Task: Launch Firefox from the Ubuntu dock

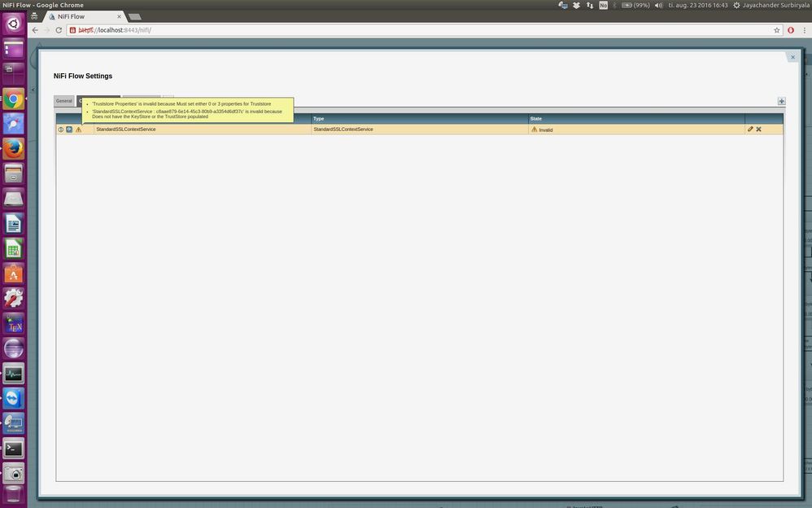Action: [x=14, y=149]
